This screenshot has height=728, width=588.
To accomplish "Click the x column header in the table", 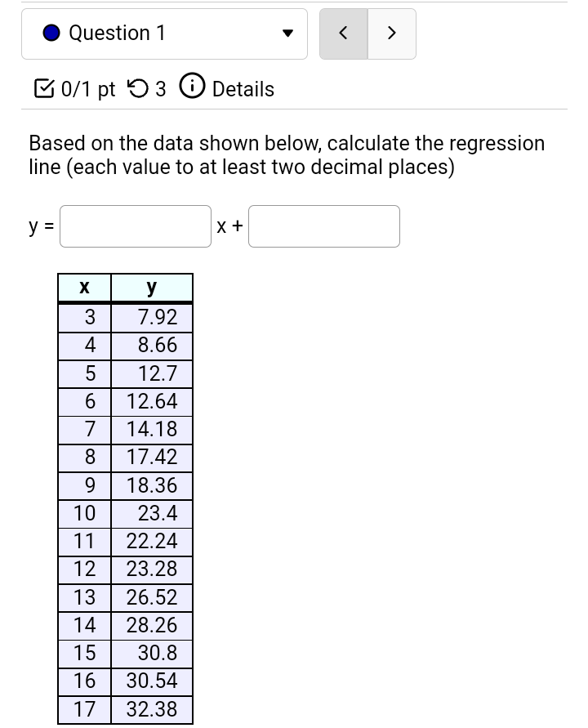I will (x=84, y=287).
